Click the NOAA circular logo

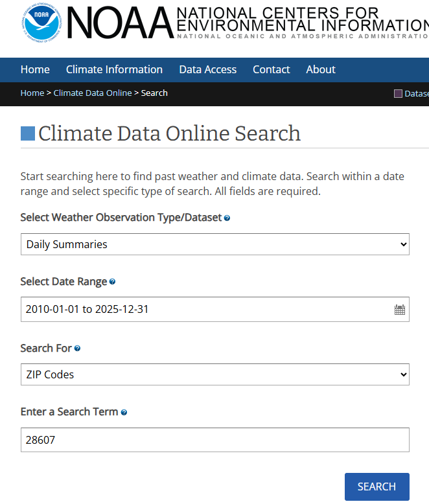[42, 23]
